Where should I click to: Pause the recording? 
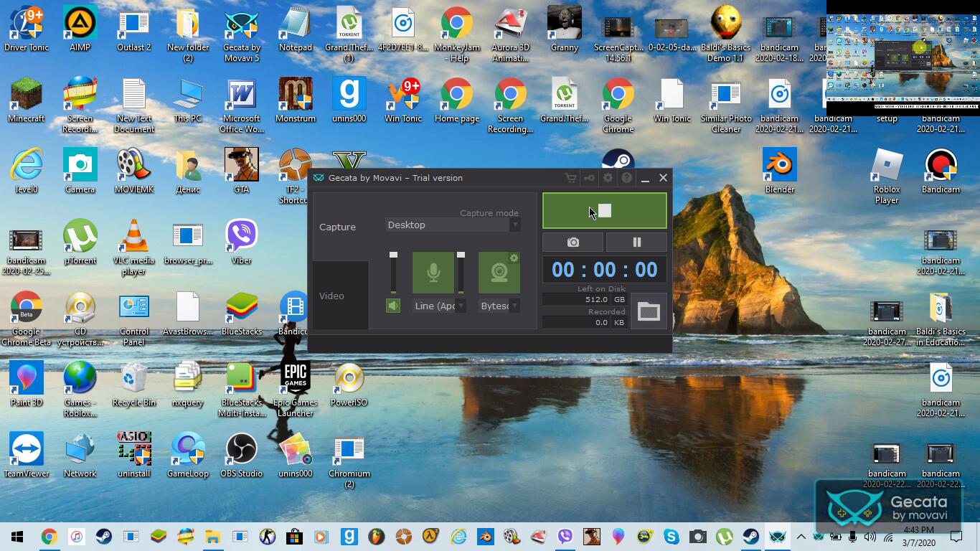coord(636,242)
